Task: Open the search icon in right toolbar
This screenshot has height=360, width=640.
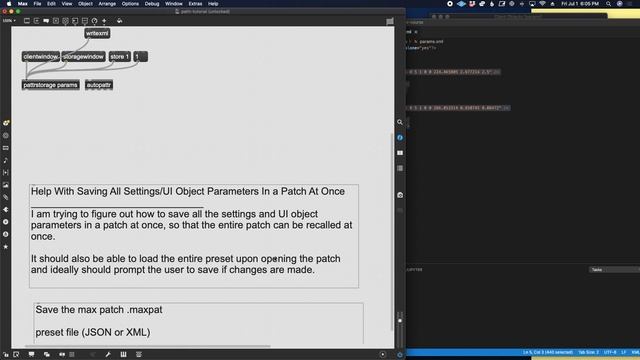Action: (x=400, y=122)
